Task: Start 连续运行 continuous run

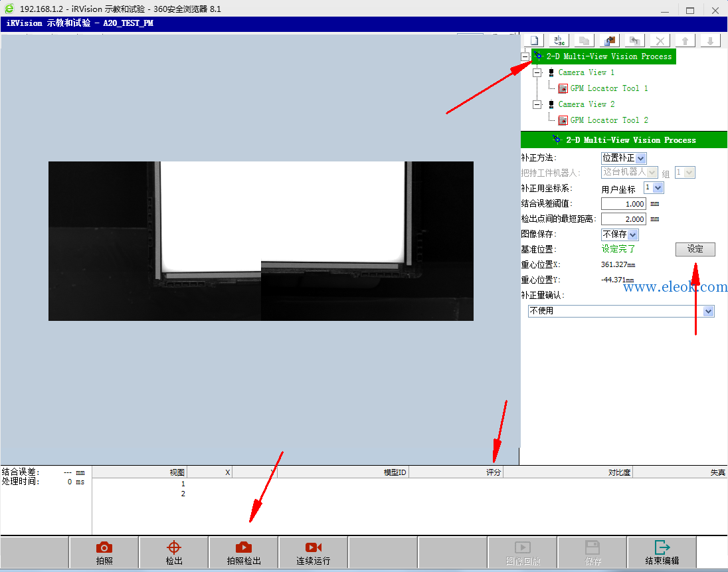Action: coord(313,553)
